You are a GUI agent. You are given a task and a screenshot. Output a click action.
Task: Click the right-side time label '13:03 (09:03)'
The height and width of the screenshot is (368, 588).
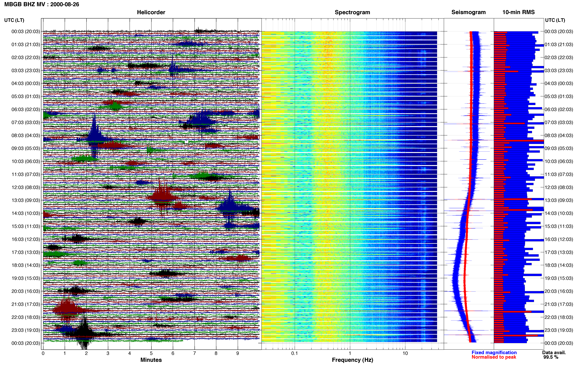pyautogui.click(x=559, y=200)
